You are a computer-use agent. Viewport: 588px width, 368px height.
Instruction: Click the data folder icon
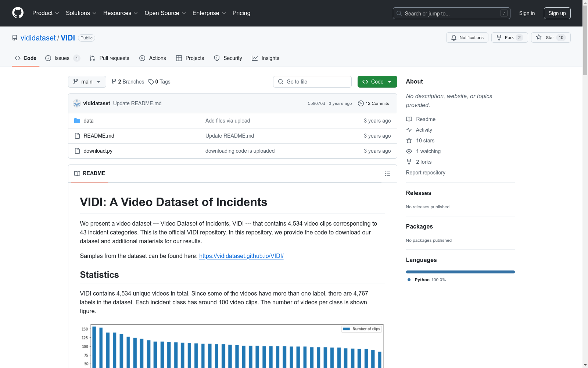point(77,121)
